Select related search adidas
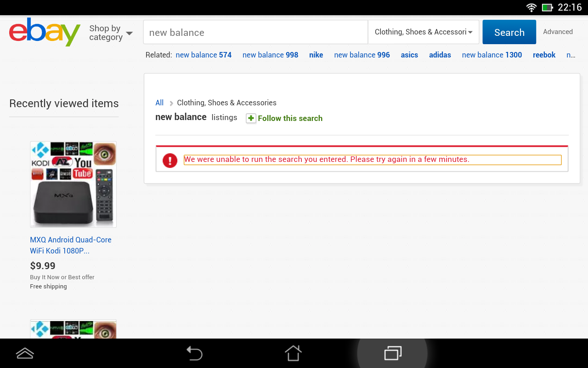The width and height of the screenshot is (588, 368). point(440,55)
